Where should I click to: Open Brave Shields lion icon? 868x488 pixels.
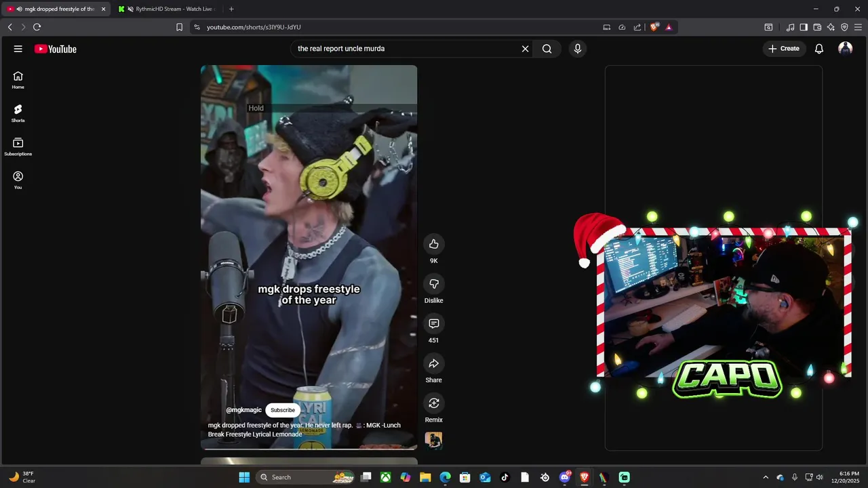[654, 27]
